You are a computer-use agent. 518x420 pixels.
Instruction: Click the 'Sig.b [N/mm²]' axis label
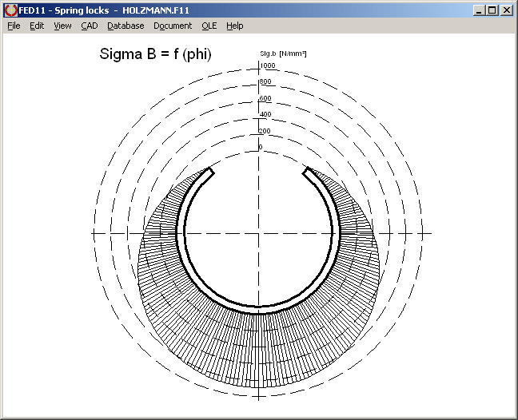(x=283, y=54)
